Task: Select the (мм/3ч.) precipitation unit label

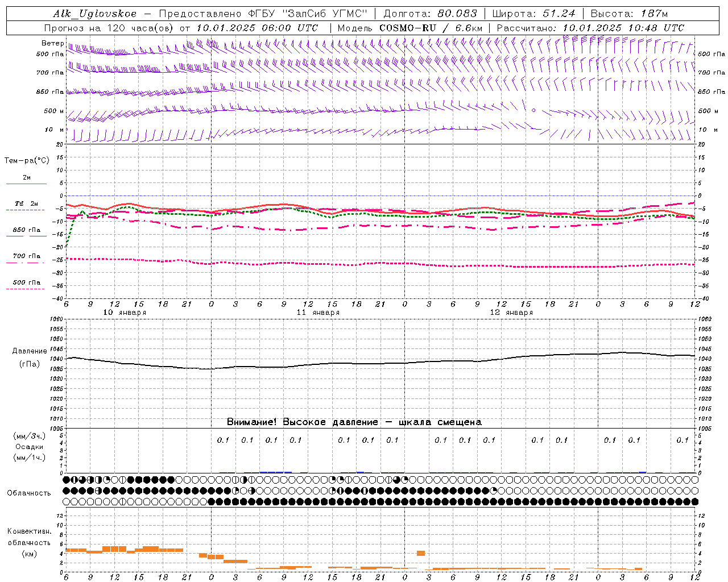Action: 30,436
